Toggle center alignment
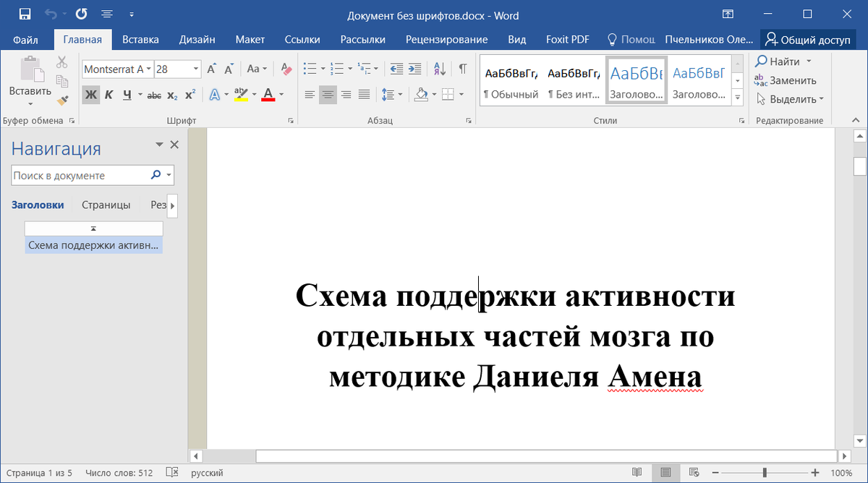Image resolution: width=868 pixels, height=483 pixels. [328, 95]
